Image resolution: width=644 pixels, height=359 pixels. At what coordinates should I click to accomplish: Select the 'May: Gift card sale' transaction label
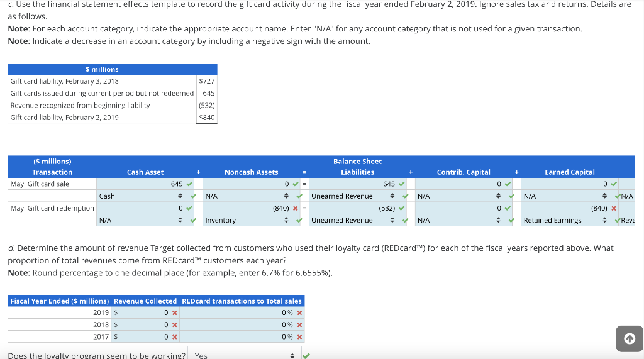(x=40, y=184)
